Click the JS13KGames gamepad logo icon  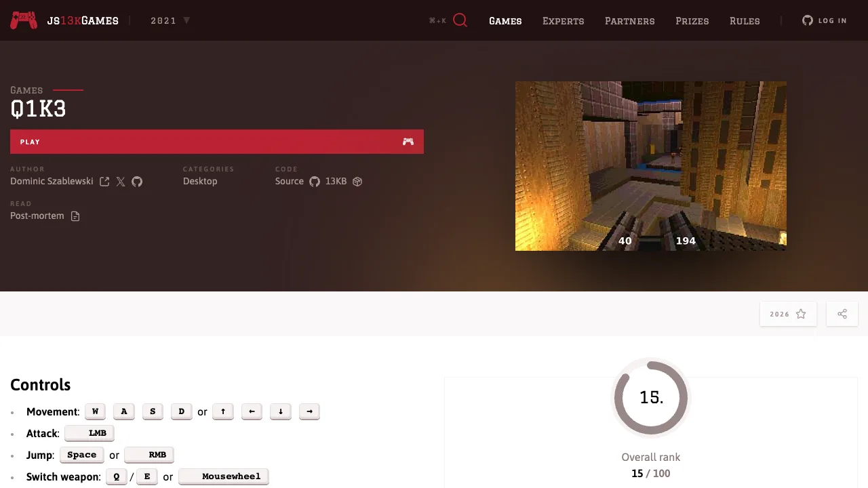point(24,20)
